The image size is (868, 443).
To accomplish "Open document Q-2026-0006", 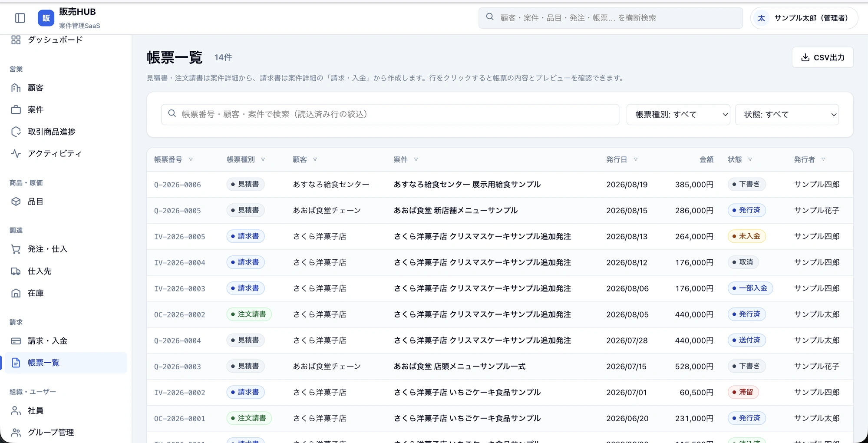I will pos(178,185).
